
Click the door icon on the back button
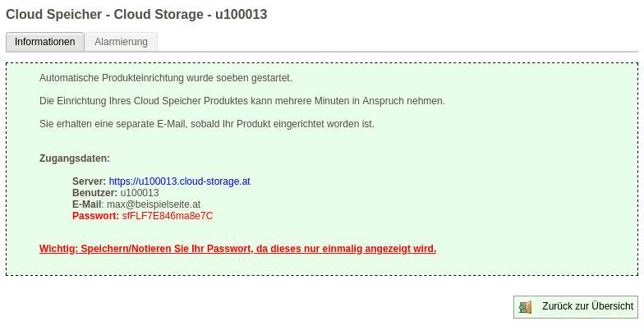(525, 306)
